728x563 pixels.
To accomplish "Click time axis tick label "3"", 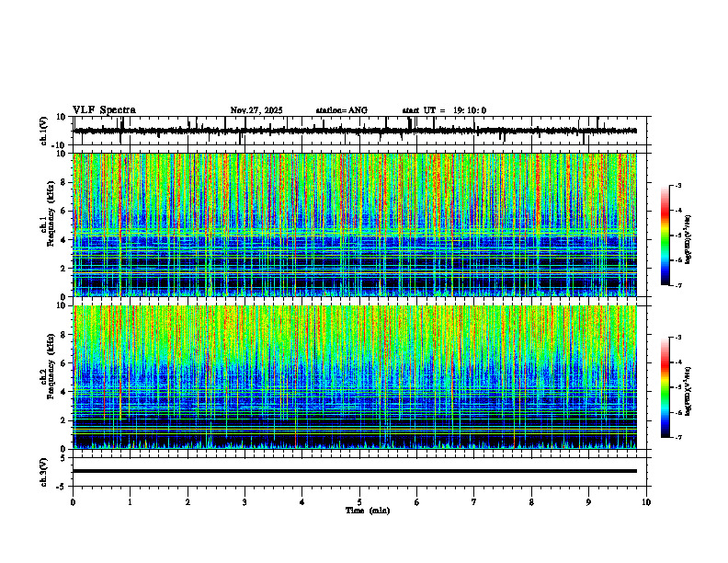I will pyautogui.click(x=245, y=502).
